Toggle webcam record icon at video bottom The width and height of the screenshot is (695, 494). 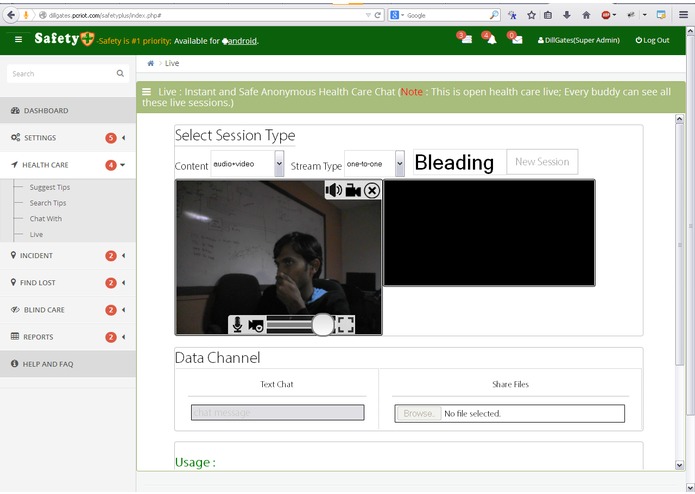click(256, 325)
